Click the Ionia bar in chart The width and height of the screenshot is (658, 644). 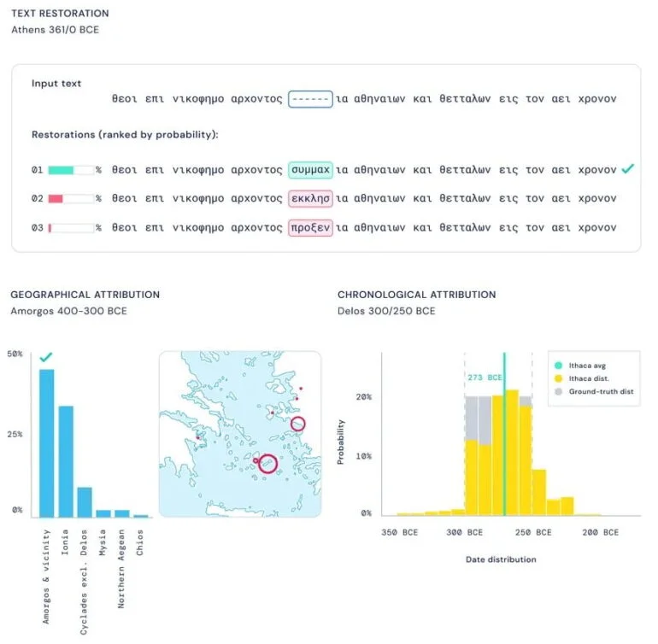[x=66, y=461]
